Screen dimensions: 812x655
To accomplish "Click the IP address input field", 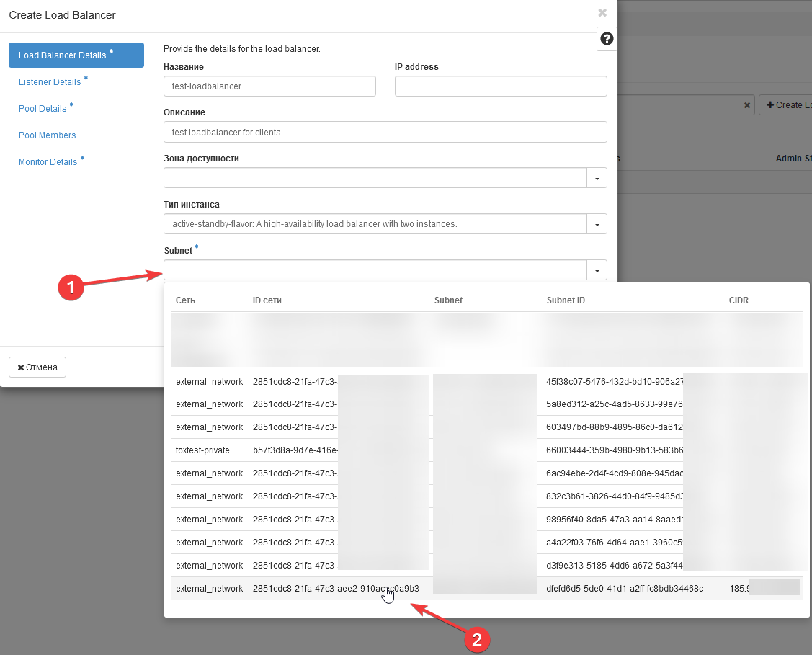I will (x=500, y=86).
